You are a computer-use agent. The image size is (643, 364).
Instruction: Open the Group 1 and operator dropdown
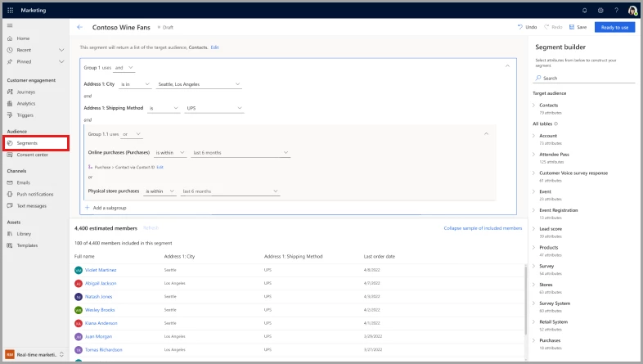(124, 68)
